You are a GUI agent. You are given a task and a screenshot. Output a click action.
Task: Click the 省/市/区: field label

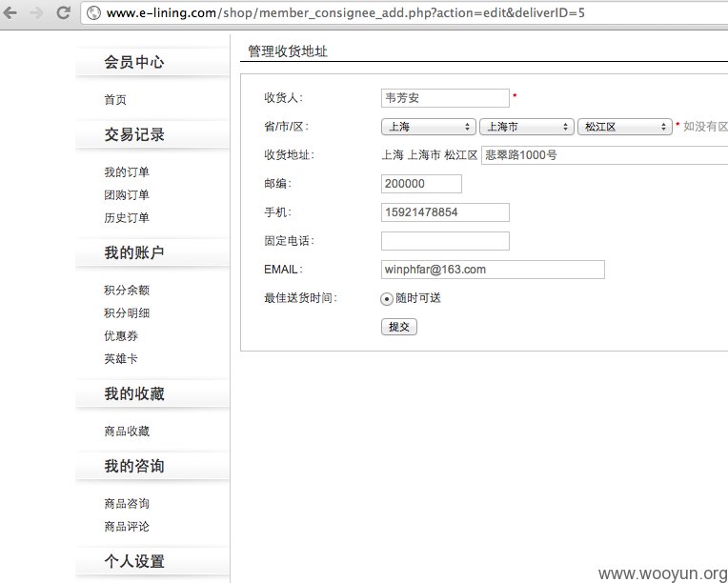(x=287, y=127)
